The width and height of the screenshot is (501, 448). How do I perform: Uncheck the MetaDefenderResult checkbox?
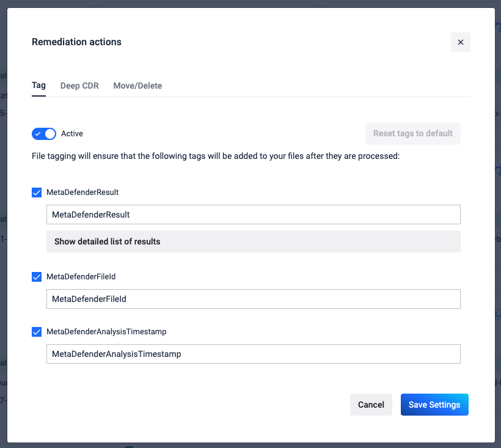pyautogui.click(x=37, y=193)
